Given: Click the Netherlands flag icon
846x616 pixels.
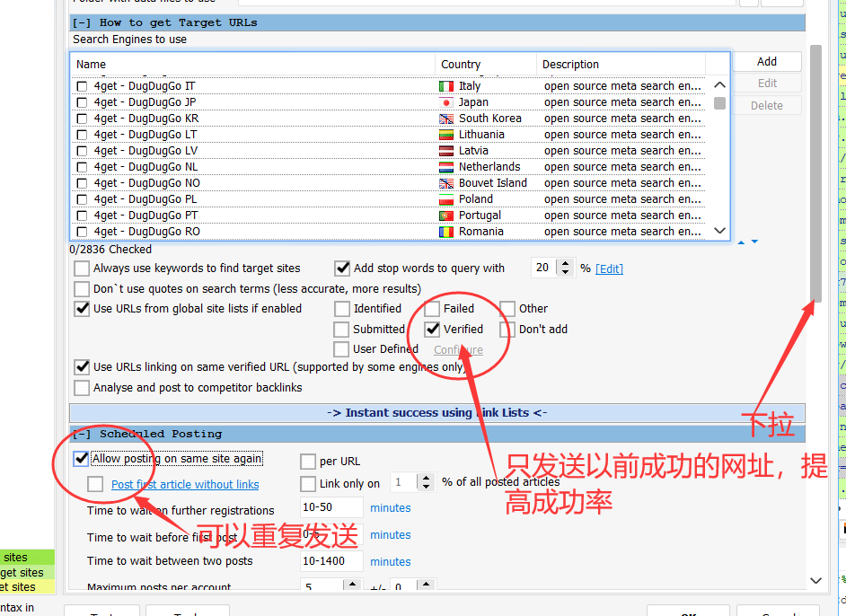Looking at the screenshot, I should 446,166.
